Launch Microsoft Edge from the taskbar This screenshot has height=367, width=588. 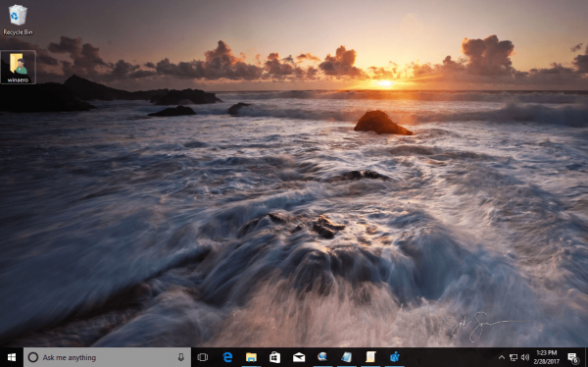227,357
